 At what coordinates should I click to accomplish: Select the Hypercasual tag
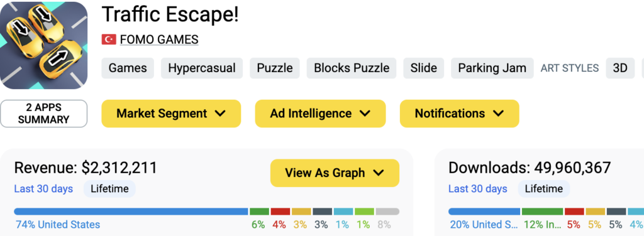click(202, 68)
